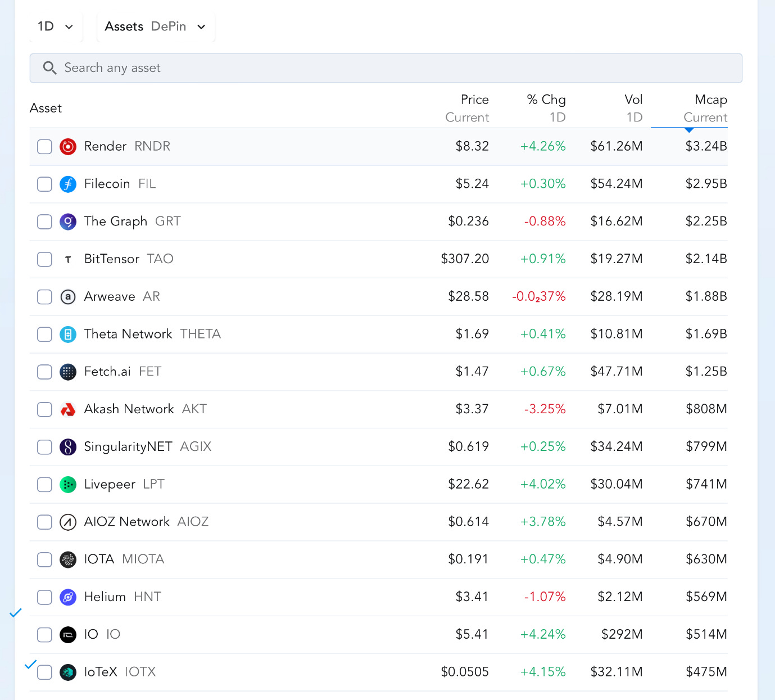Click IoTeX market cap $475M

tap(706, 672)
